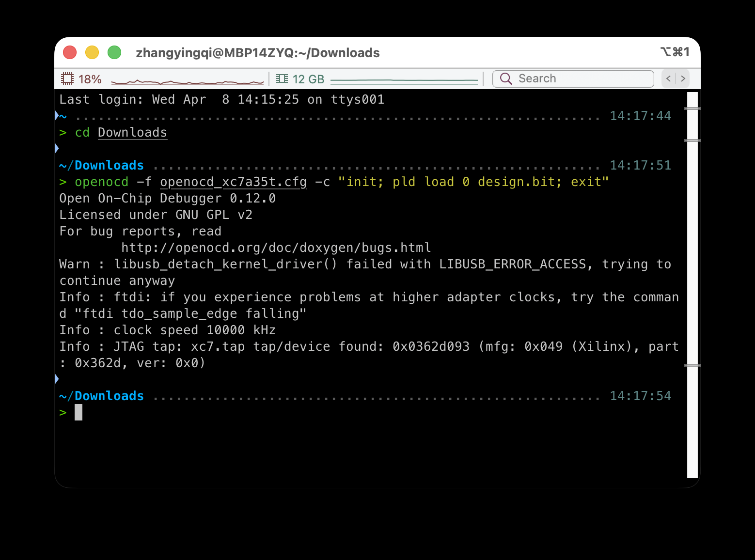The image size is (755, 560).
Task: Jump to the lowest scrollbar mark
Action: (x=692, y=365)
